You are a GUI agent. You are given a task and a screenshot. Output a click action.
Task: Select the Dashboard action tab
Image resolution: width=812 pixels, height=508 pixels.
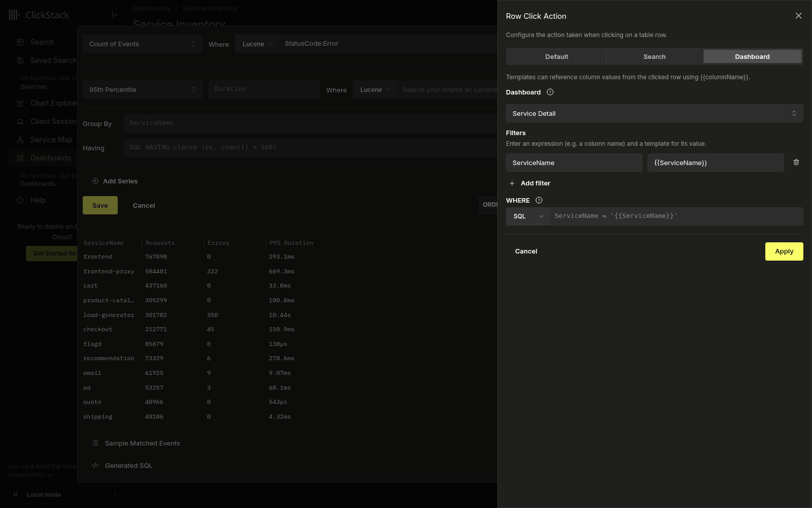752,56
